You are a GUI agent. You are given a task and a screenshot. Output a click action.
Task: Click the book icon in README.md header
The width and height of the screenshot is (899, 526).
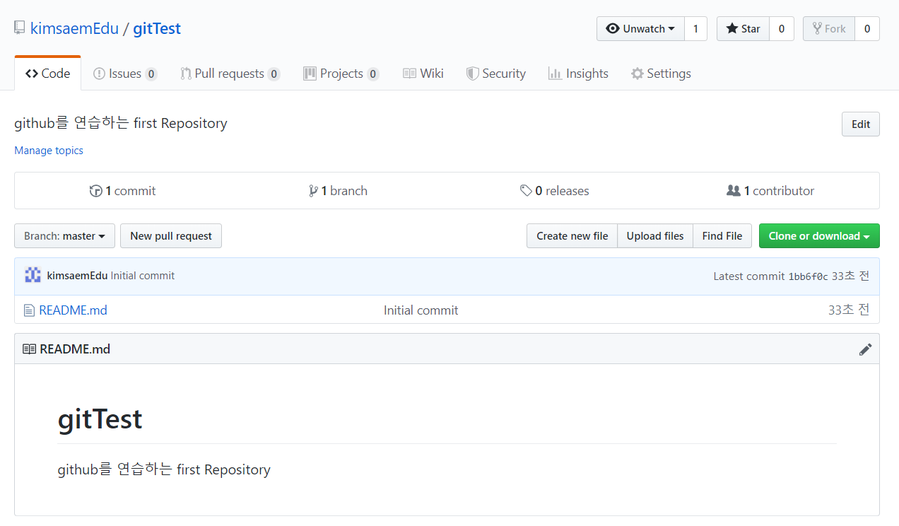click(29, 349)
